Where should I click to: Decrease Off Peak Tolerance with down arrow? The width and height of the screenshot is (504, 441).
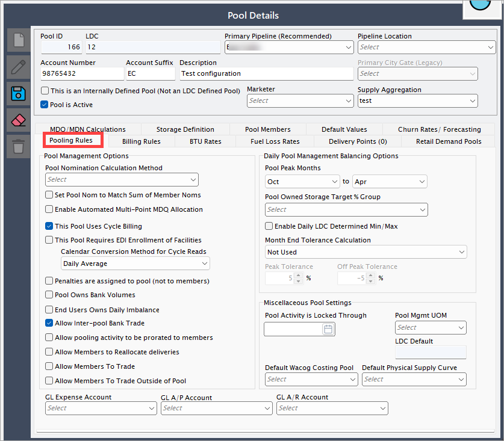pos(371,281)
